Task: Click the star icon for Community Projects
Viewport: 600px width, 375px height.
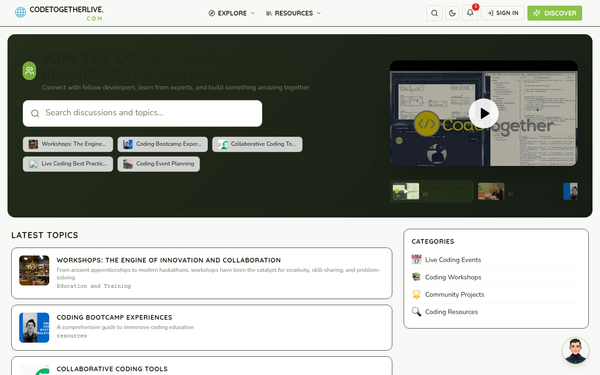Action: pyautogui.click(x=416, y=294)
